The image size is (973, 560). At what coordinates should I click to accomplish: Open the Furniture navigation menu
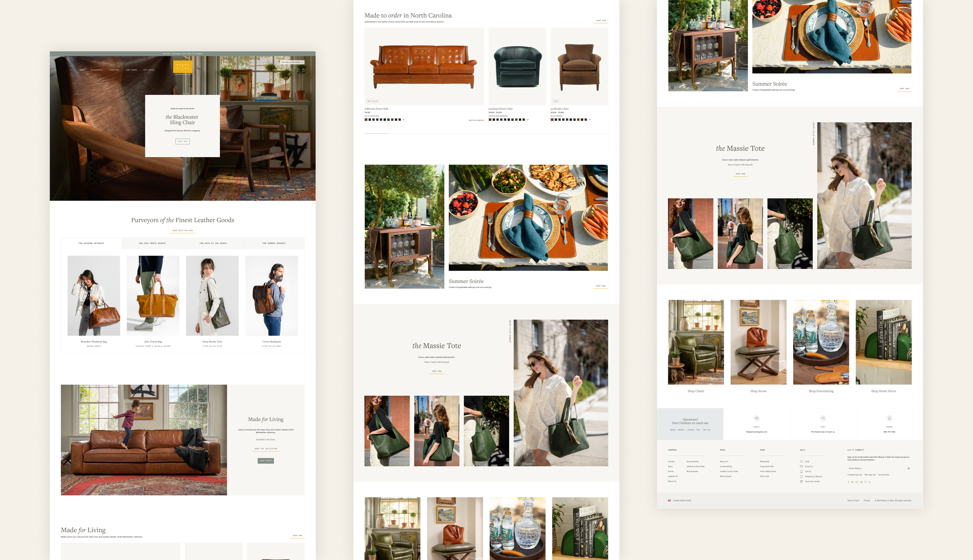point(114,70)
